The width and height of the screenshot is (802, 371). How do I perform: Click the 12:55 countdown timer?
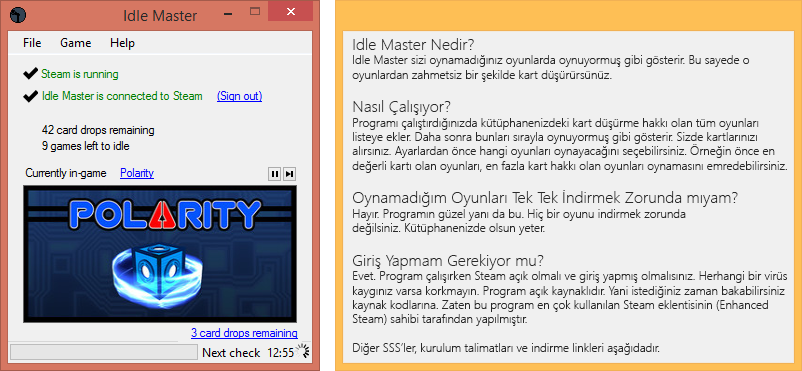(x=280, y=353)
